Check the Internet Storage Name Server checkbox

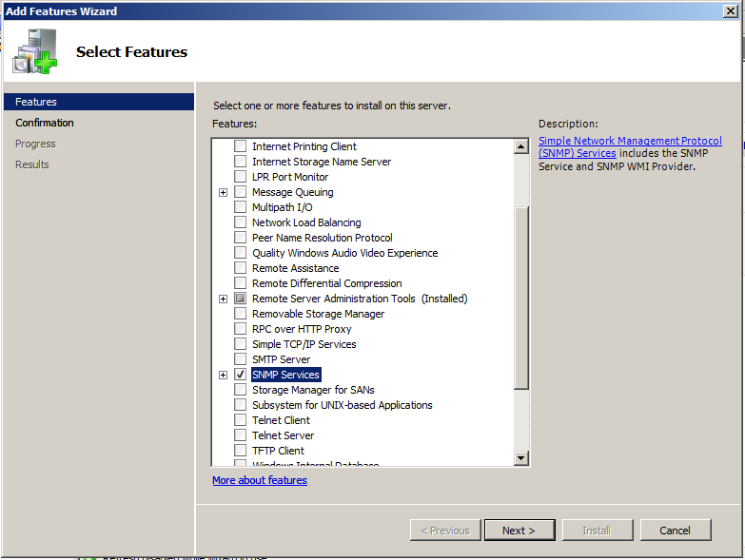coord(241,162)
